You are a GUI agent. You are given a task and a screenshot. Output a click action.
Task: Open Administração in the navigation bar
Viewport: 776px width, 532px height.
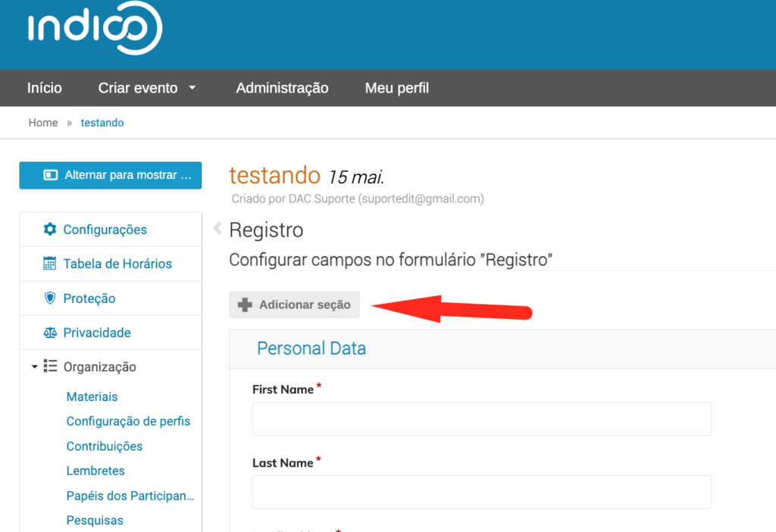282,88
